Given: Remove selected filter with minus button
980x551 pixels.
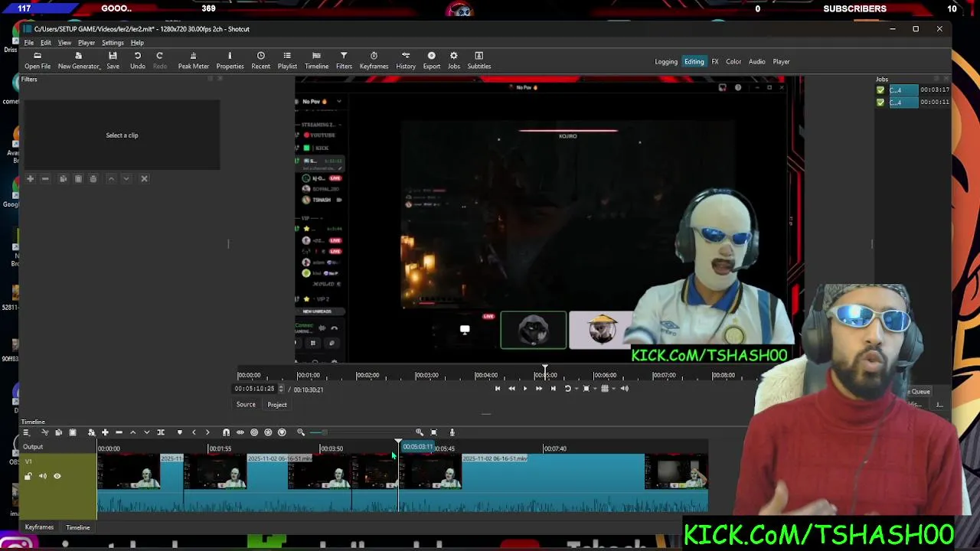Looking at the screenshot, I should click(x=45, y=178).
